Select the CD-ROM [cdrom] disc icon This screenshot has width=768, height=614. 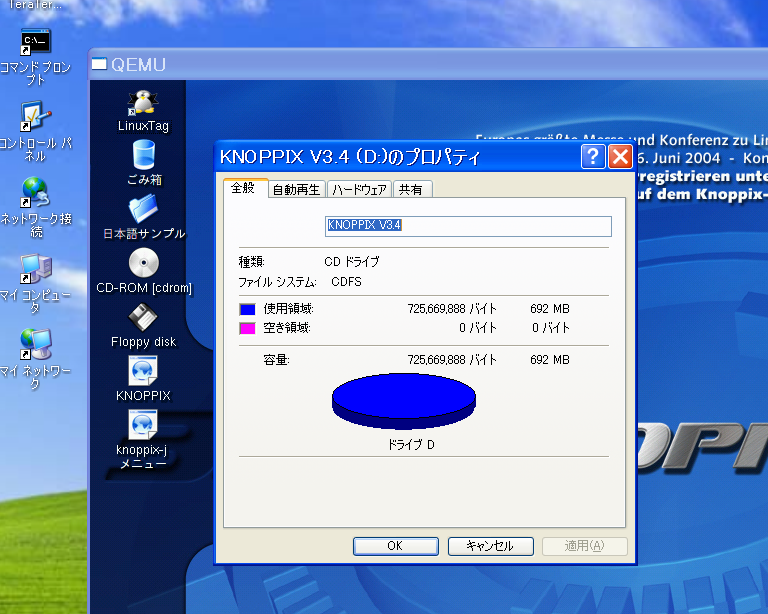click(x=144, y=263)
